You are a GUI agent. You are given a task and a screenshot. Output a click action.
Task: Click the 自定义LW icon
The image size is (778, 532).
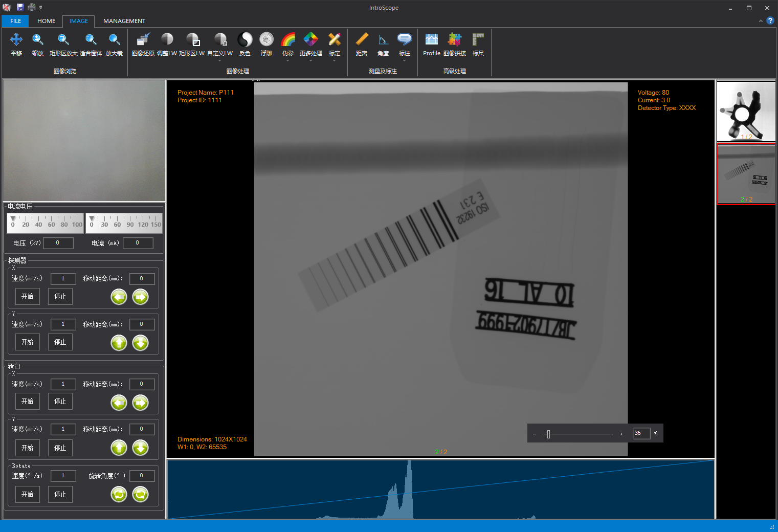point(220,45)
